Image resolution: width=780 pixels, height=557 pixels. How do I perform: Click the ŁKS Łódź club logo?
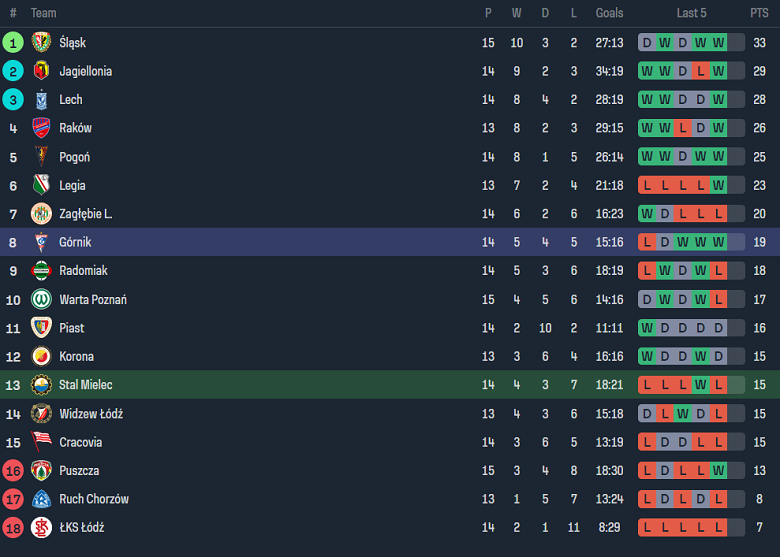click(41, 527)
